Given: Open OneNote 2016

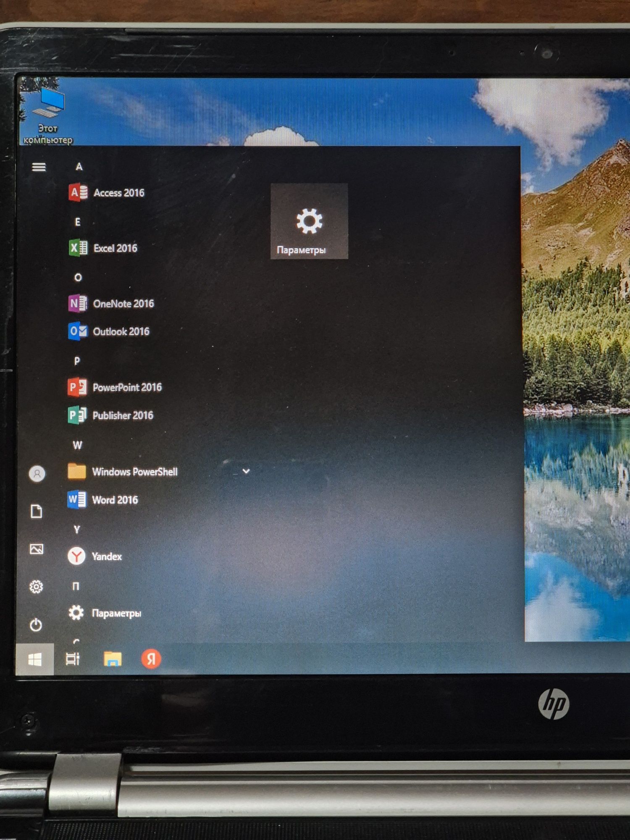Looking at the screenshot, I should tap(111, 303).
